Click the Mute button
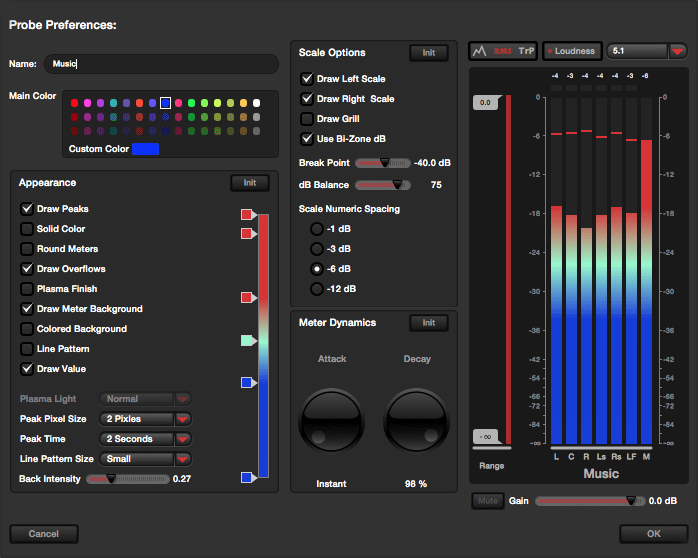Image resolution: width=698 pixels, height=558 pixels. pos(488,501)
